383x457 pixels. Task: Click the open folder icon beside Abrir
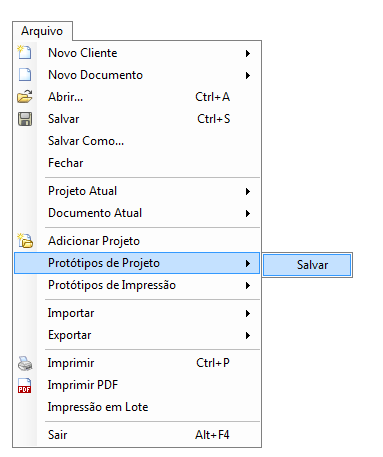25,97
